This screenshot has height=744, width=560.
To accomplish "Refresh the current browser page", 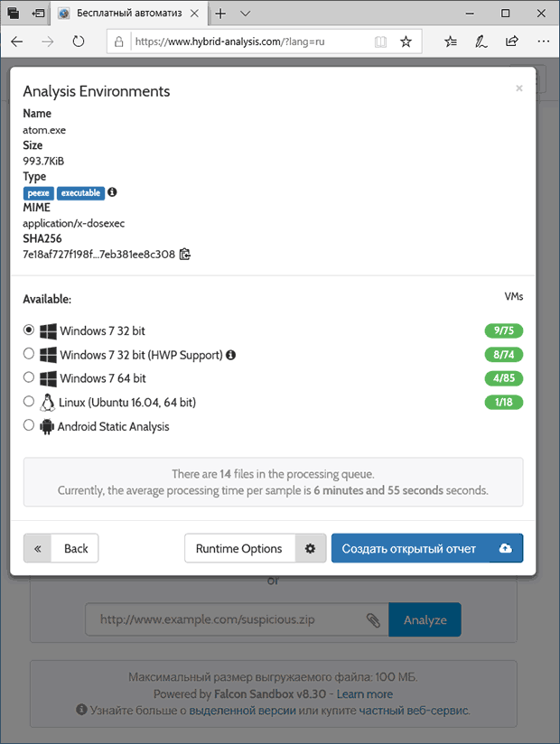I will 79,42.
